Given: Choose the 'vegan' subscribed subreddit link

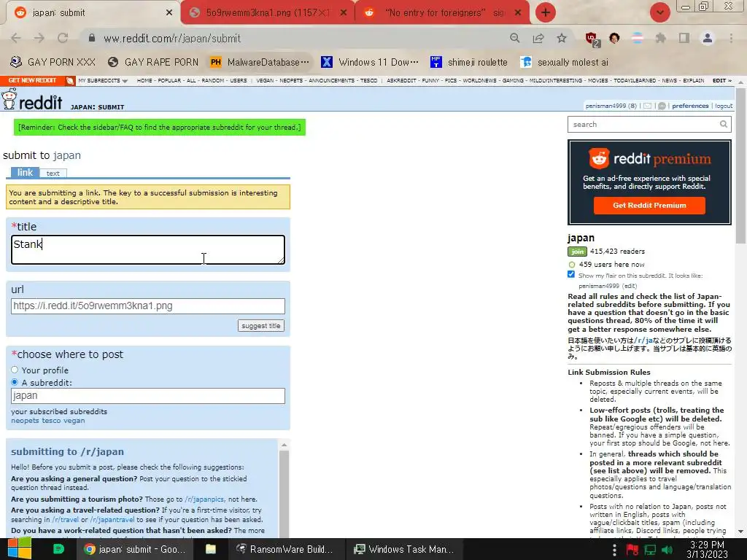Looking at the screenshot, I should point(74,421).
